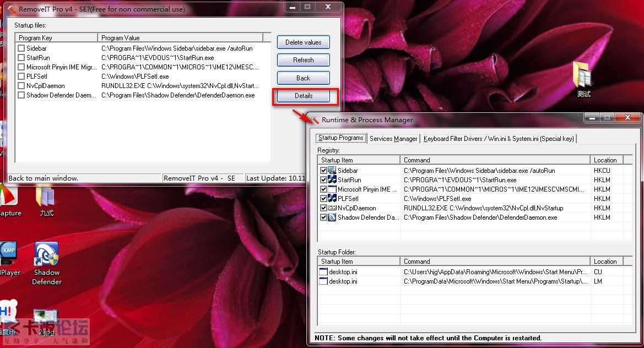Screen dimensions: 644x348
Task: Select C:\Windows\PLFSetI.exe value in RemoveIT list
Action: (135, 77)
